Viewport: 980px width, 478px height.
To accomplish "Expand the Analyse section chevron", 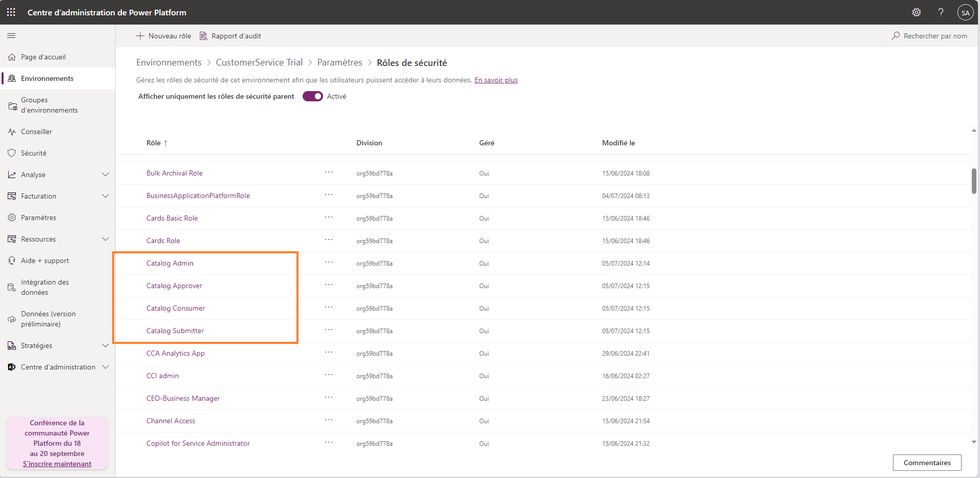I will point(105,175).
